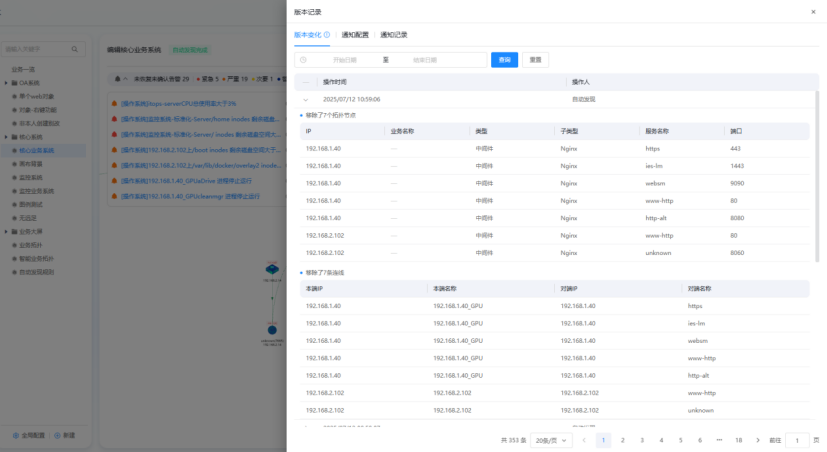Select 监控业务系统 in the sidebar tree
The width and height of the screenshot is (827, 452).
pyautogui.click(x=36, y=191)
